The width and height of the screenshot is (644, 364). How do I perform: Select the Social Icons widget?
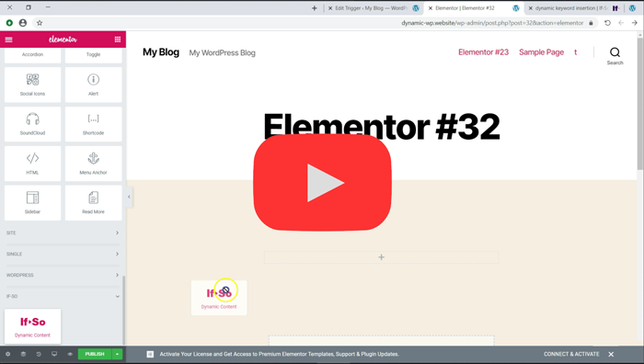[x=32, y=85]
